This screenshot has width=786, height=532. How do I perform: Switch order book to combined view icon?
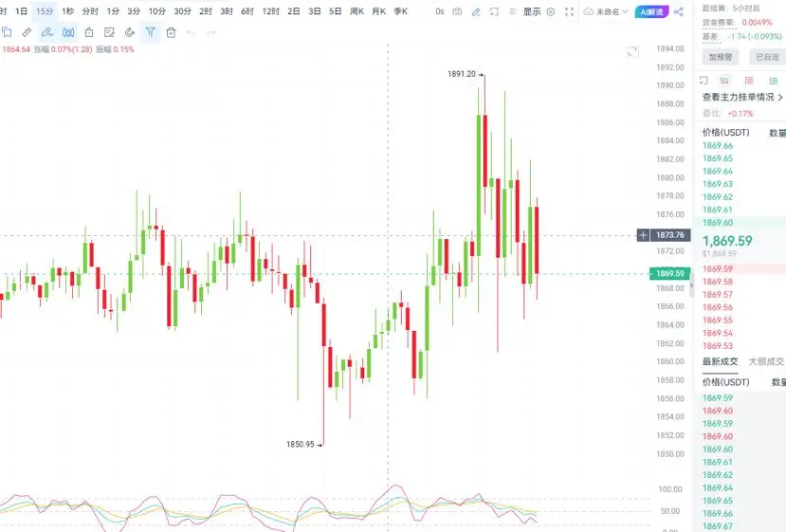point(724,81)
